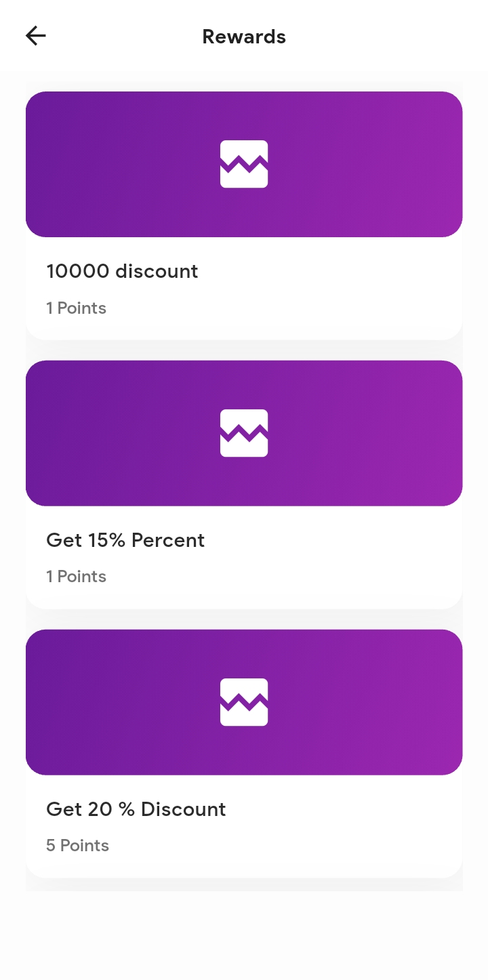Click the placeholder image icon on Get 20 % Discount
Screen dimensions: 488x980
coord(244,702)
